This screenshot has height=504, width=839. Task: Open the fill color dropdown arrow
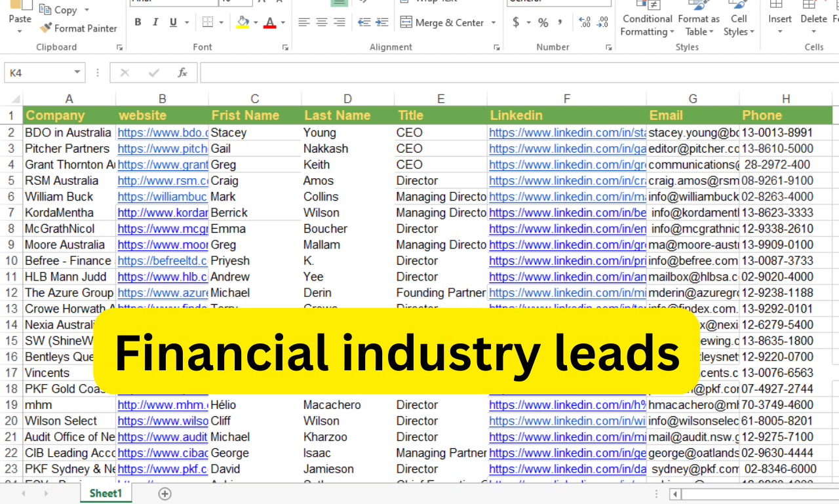tap(256, 22)
